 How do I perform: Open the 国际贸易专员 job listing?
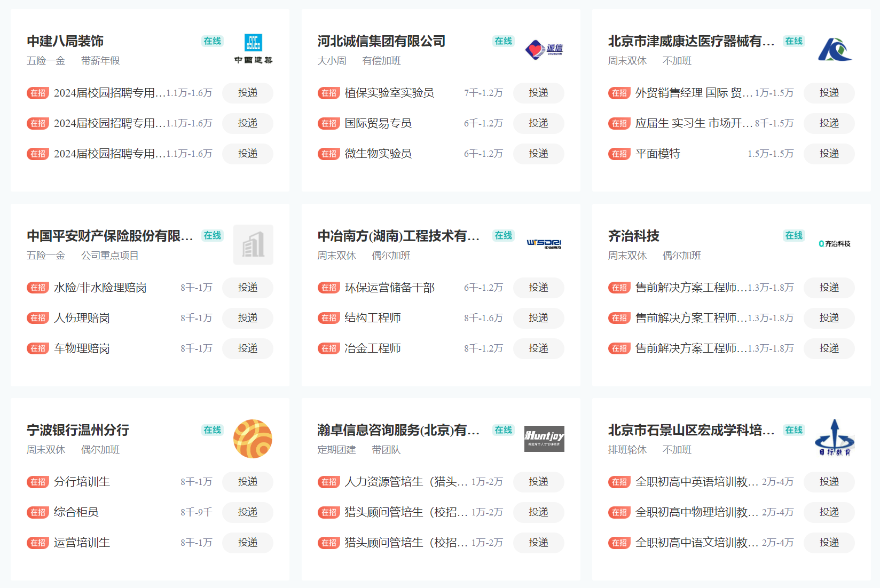point(378,123)
